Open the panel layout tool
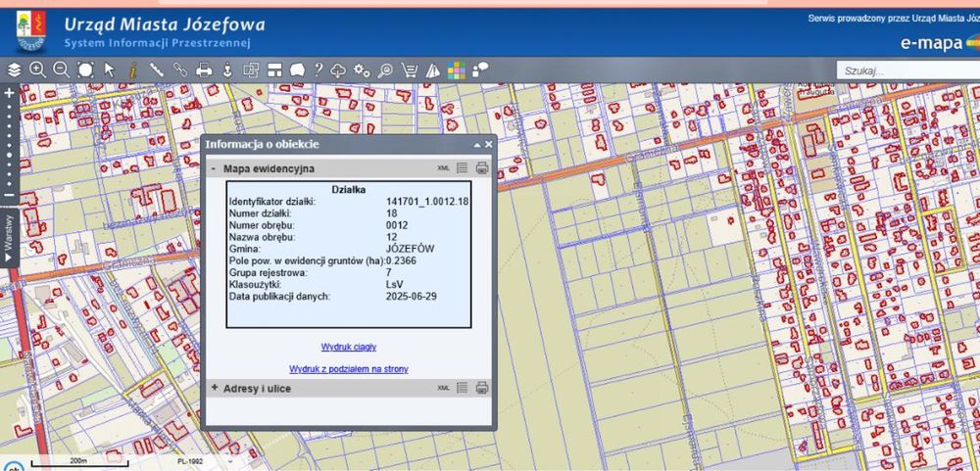 (x=274, y=70)
